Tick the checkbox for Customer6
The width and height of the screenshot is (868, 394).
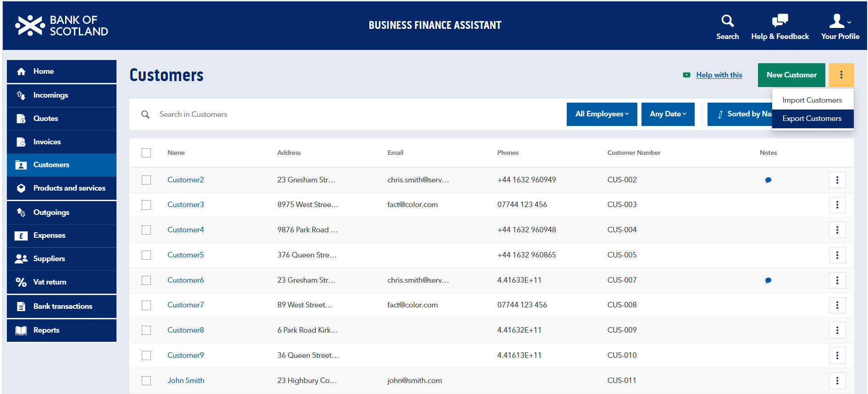(x=146, y=280)
